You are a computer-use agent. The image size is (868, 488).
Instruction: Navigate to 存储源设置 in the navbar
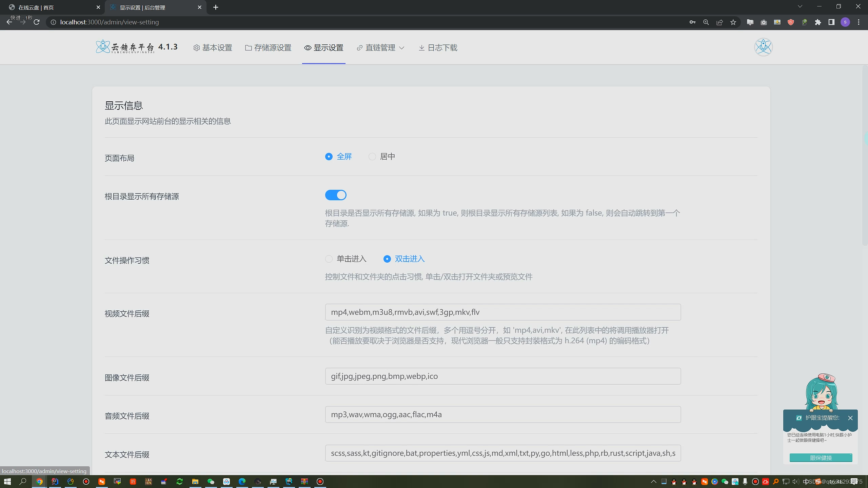(273, 47)
